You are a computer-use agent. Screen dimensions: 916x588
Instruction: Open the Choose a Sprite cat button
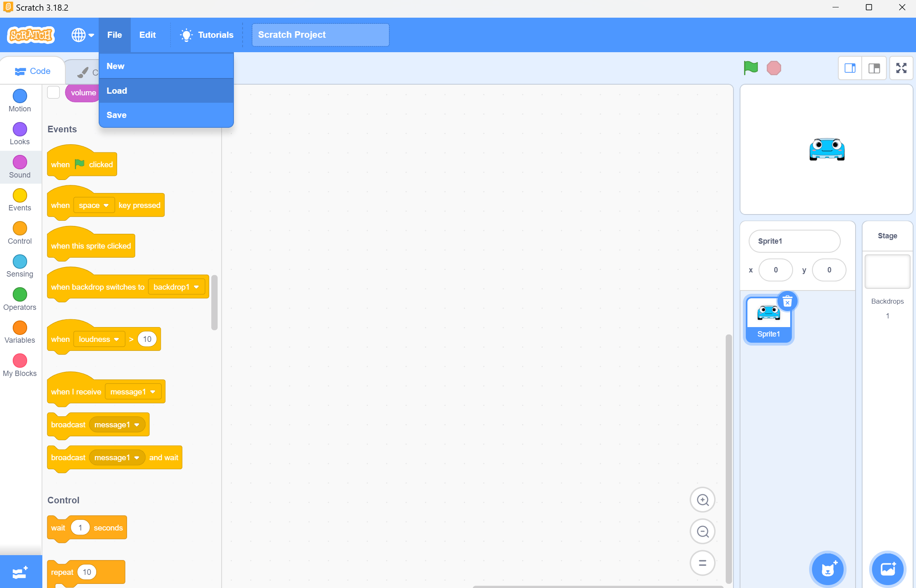[x=828, y=570]
